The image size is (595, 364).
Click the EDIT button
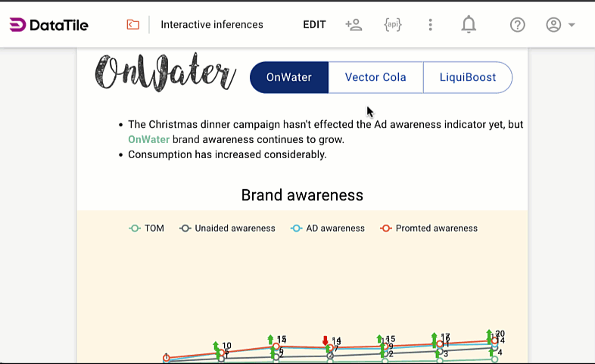tap(314, 25)
